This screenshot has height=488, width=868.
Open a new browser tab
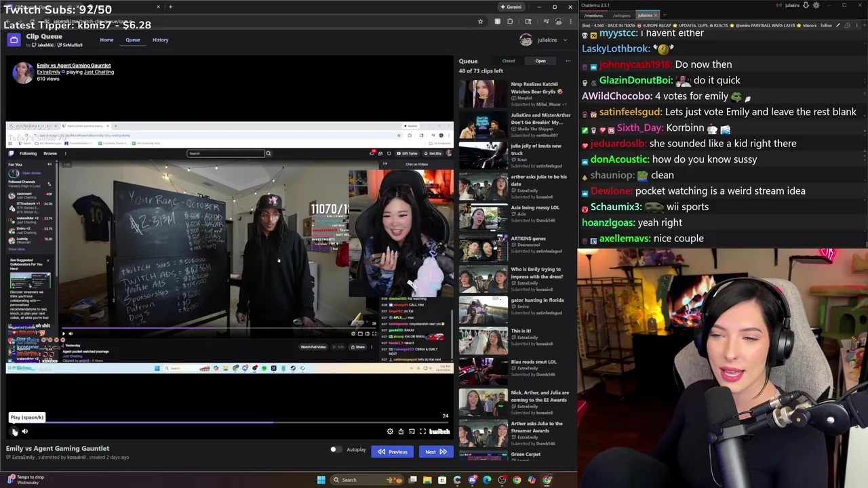tap(170, 7)
